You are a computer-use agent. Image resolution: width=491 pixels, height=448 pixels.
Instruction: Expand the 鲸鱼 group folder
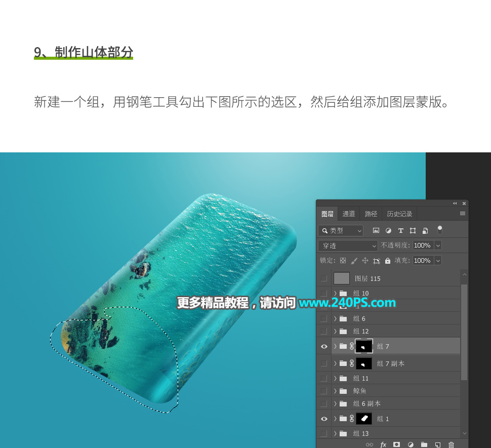point(335,391)
